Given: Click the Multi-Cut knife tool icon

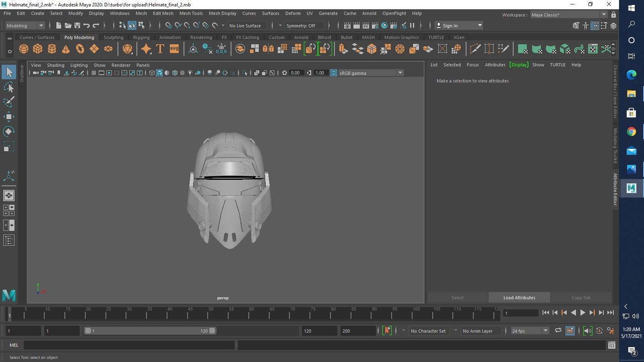Looking at the screenshot, I should (x=475, y=49).
